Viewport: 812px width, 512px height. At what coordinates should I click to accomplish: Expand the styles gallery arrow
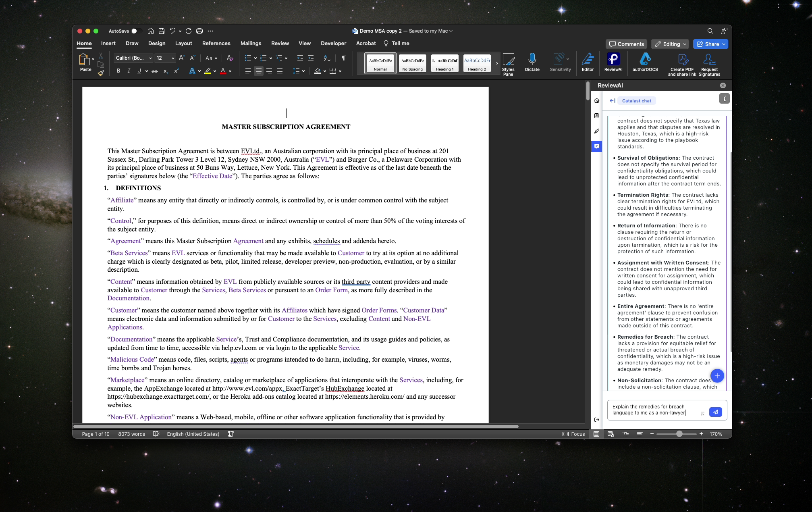497,63
